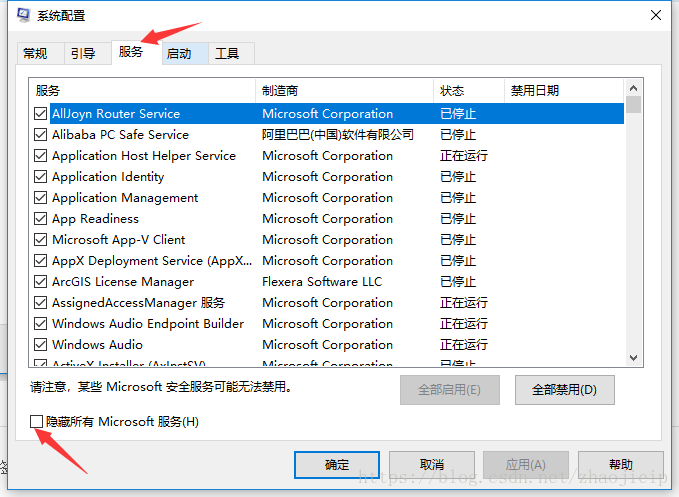Uncheck Windows Audio Endpoint Builder checkbox

[x=40, y=323]
